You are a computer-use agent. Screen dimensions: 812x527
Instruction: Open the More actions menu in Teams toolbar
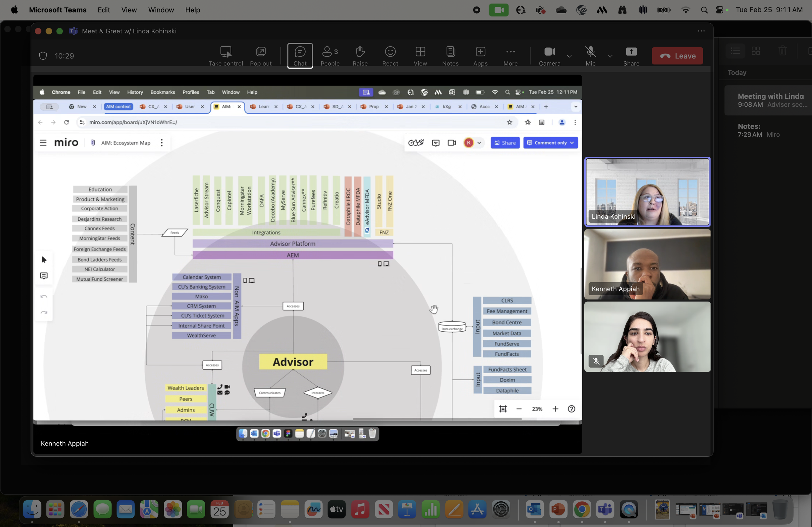[510, 56]
